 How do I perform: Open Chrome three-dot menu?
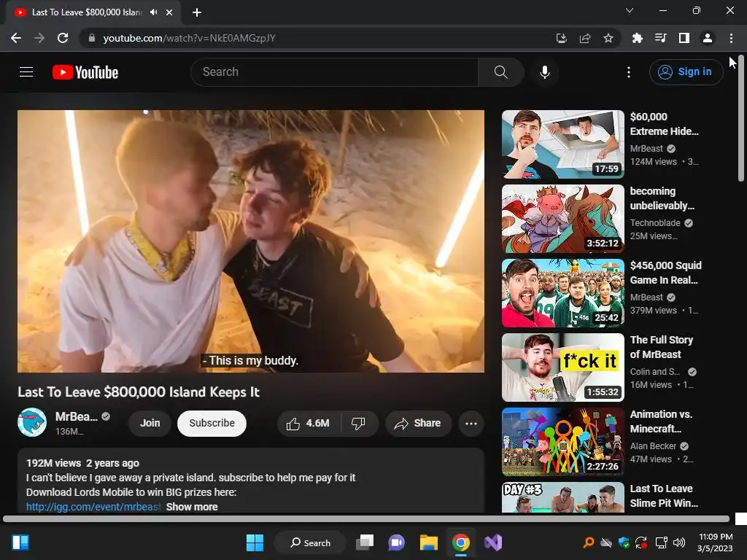[731, 38]
